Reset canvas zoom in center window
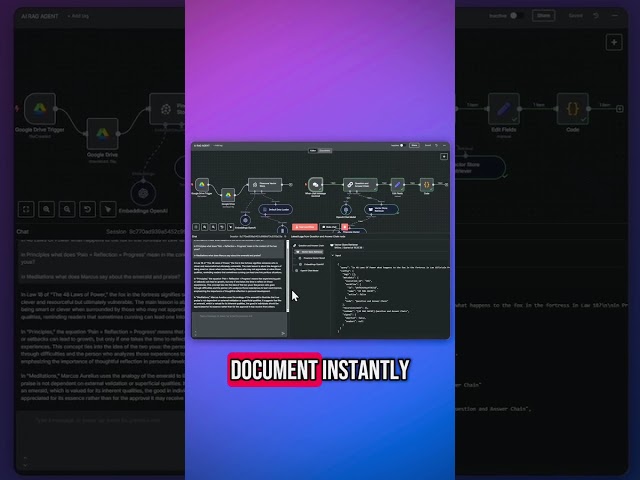 click(222, 227)
